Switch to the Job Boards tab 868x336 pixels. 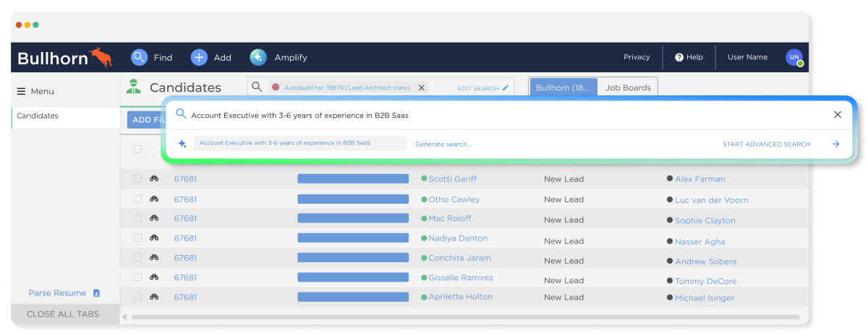[628, 87]
